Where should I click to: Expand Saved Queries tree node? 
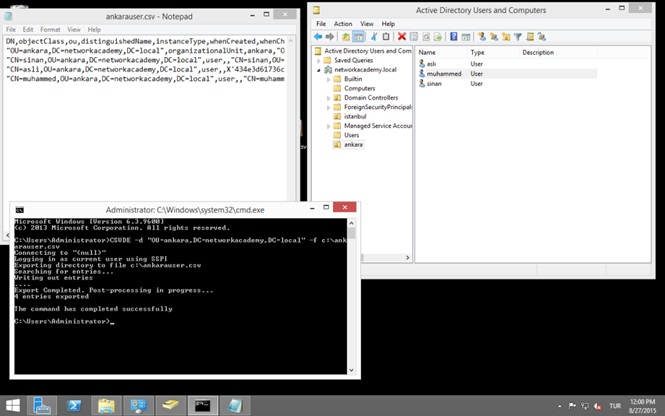tap(319, 61)
